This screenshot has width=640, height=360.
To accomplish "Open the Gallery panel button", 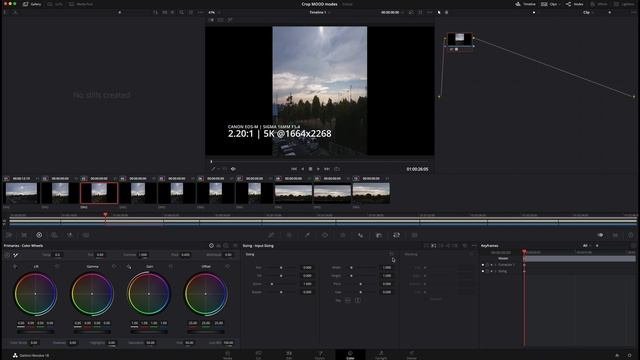I will tap(32, 4).
